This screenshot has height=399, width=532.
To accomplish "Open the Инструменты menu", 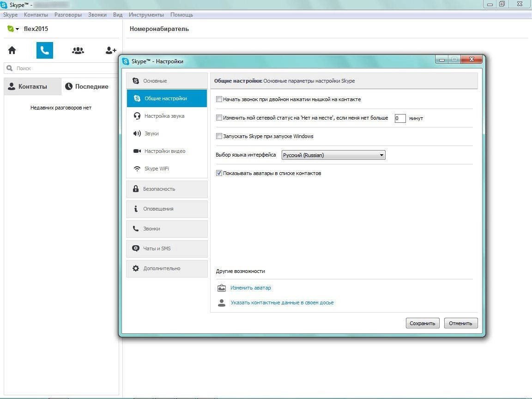I will click(x=146, y=15).
